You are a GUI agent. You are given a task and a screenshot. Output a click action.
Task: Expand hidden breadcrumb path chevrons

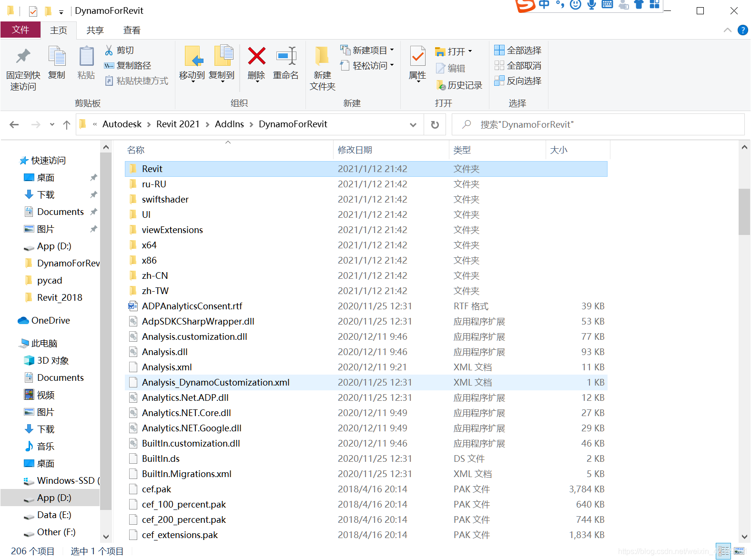pyautogui.click(x=95, y=124)
